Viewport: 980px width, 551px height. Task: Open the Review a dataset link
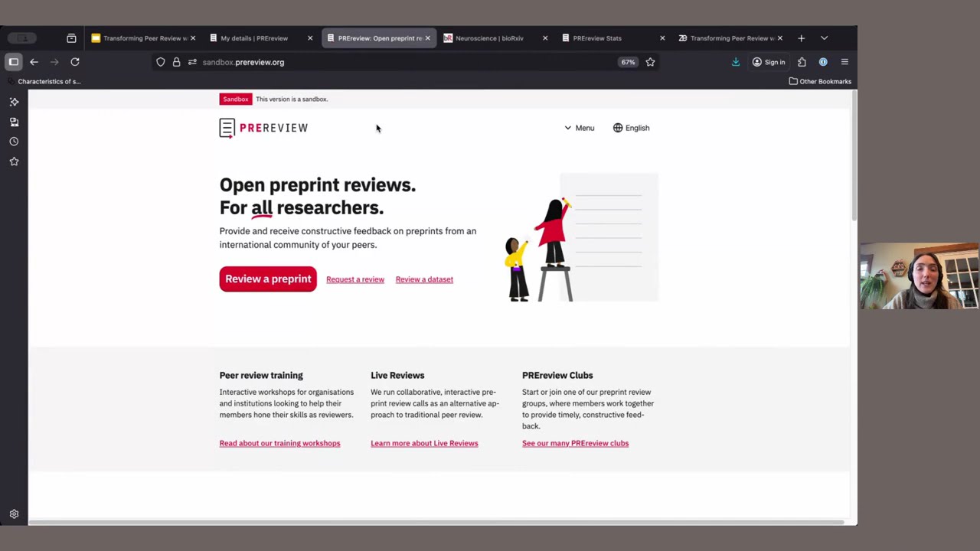click(x=424, y=279)
